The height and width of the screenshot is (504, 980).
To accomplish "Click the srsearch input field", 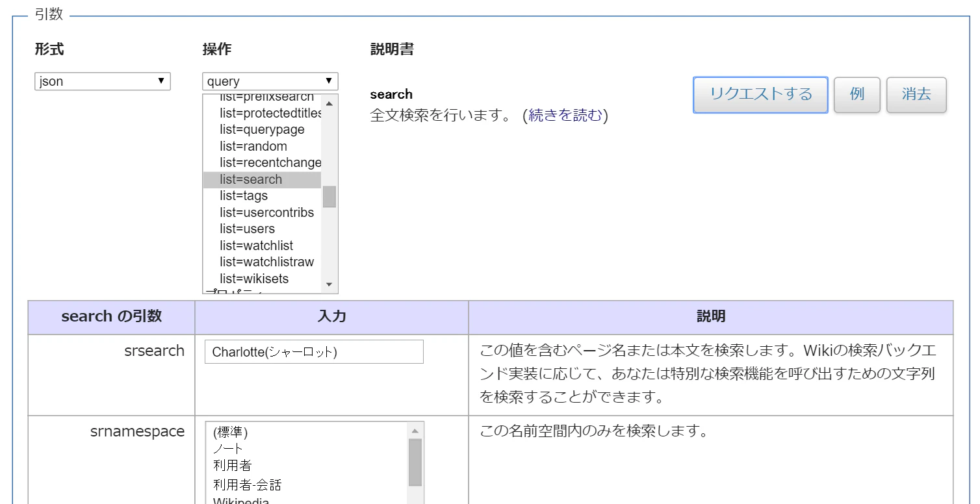I will pos(314,352).
